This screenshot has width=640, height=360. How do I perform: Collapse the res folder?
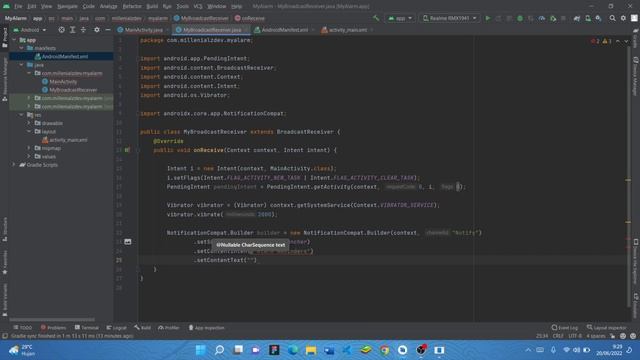pyautogui.click(x=22, y=115)
